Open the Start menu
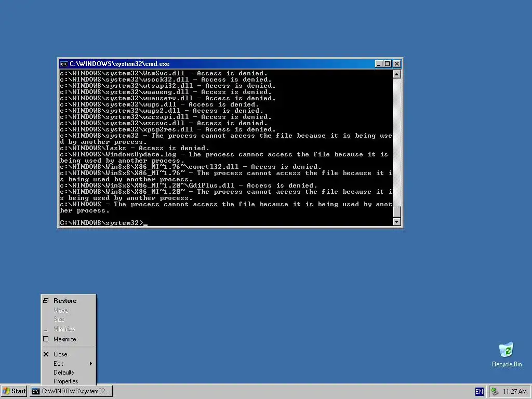The height and width of the screenshot is (399, 532). tap(14, 391)
